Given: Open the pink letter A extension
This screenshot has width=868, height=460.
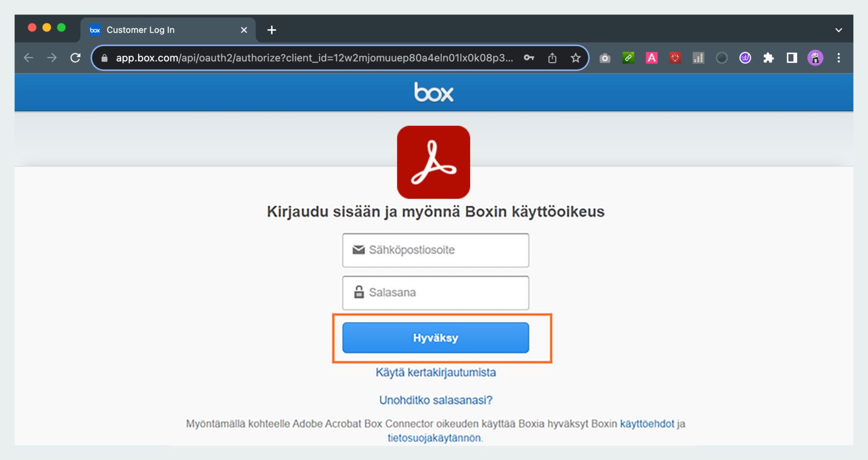Looking at the screenshot, I should [651, 58].
